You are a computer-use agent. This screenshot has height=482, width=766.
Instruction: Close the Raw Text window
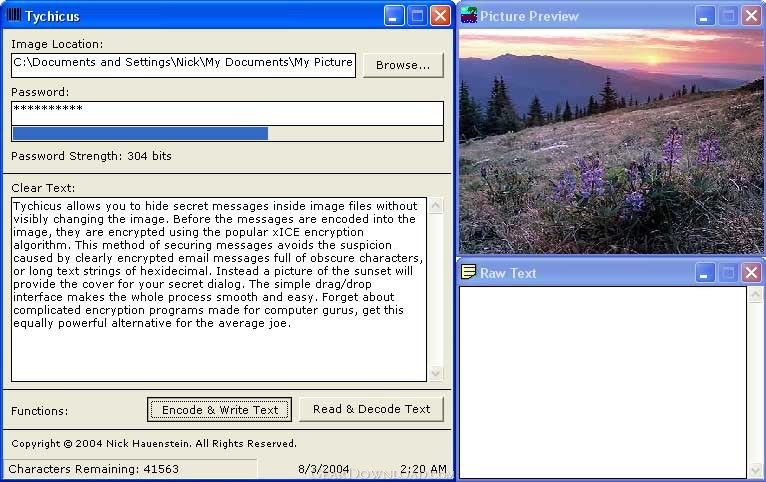click(751, 272)
